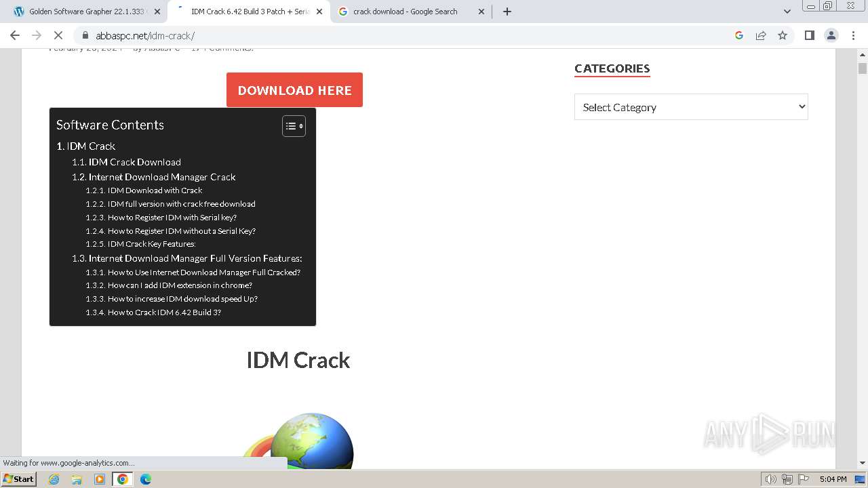Viewport: 868px width, 488px height.
Task: Stop page loading with X button
Action: [58, 35]
